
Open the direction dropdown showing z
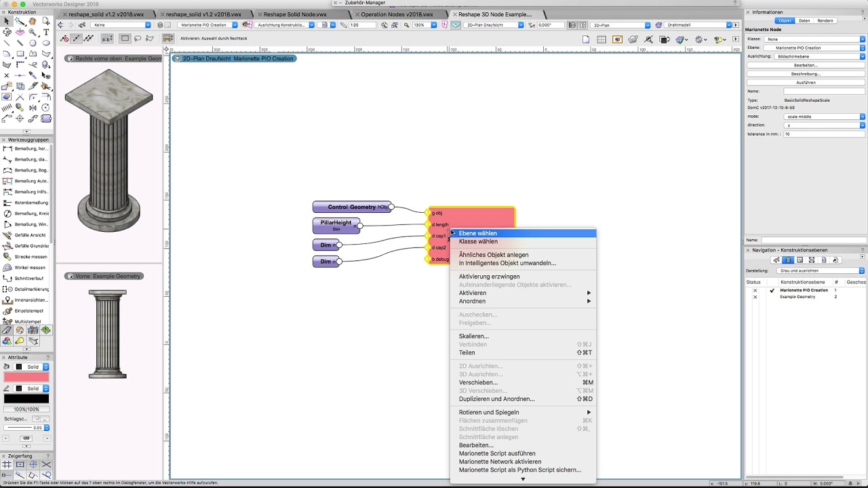coord(825,125)
